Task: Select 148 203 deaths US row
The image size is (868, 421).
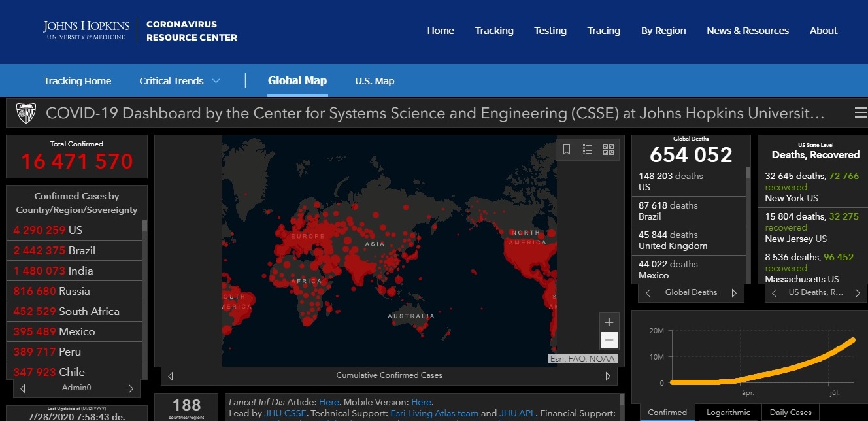Action: coord(689,181)
